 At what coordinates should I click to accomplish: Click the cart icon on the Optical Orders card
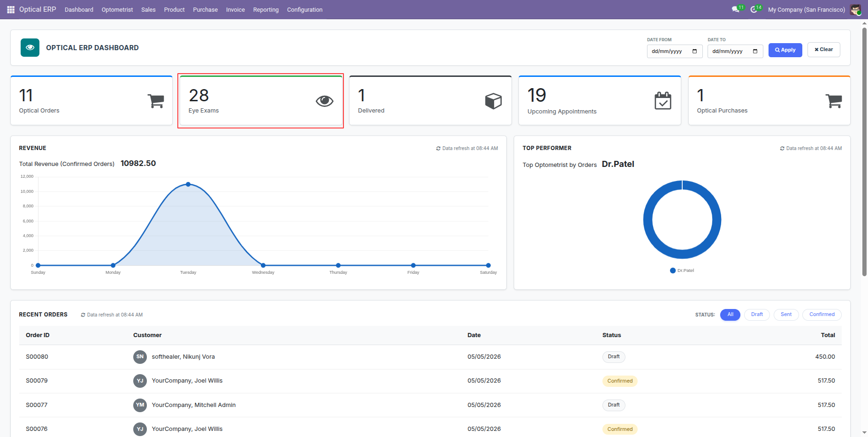pos(156,101)
